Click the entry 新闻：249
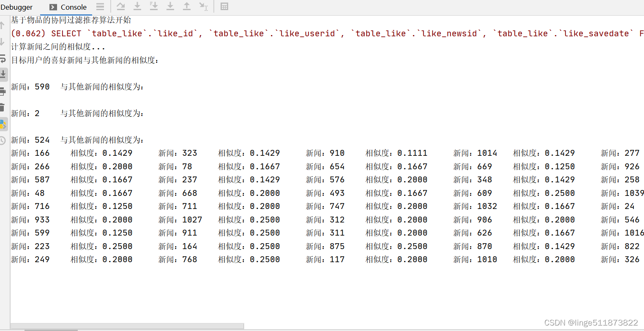This screenshot has width=644, height=331. (x=30, y=259)
